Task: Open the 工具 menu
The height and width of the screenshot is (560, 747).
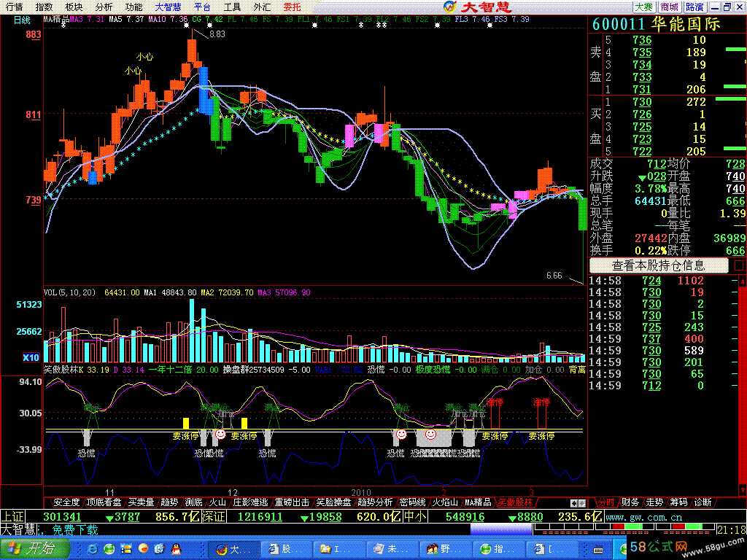Action: click(x=233, y=7)
